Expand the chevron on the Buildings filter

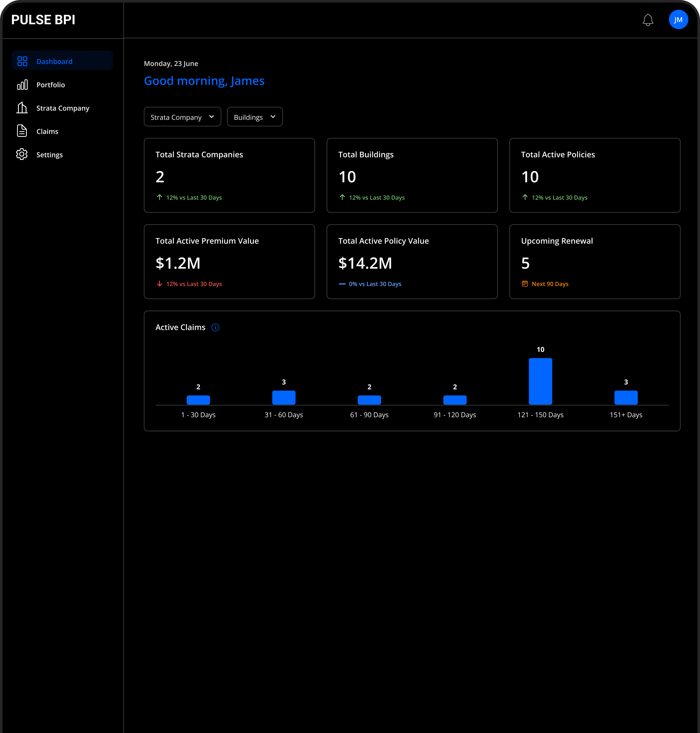(x=273, y=117)
